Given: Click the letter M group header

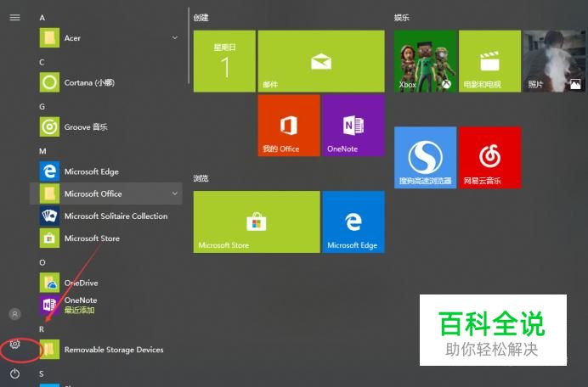Looking at the screenshot, I should [x=42, y=151].
